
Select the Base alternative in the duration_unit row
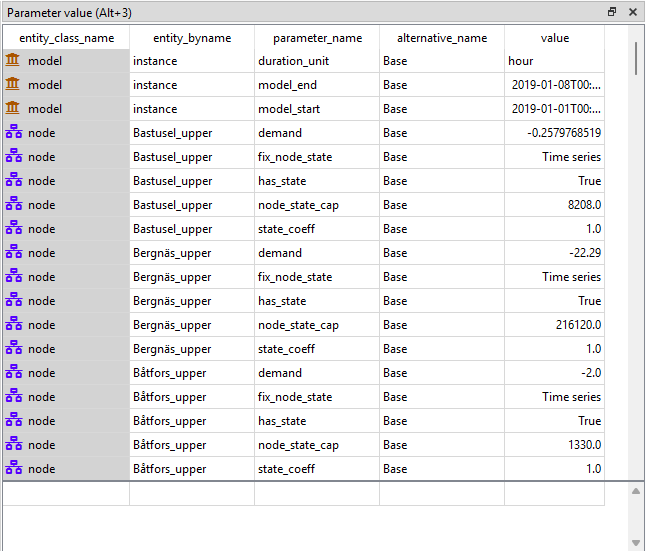(x=442, y=61)
